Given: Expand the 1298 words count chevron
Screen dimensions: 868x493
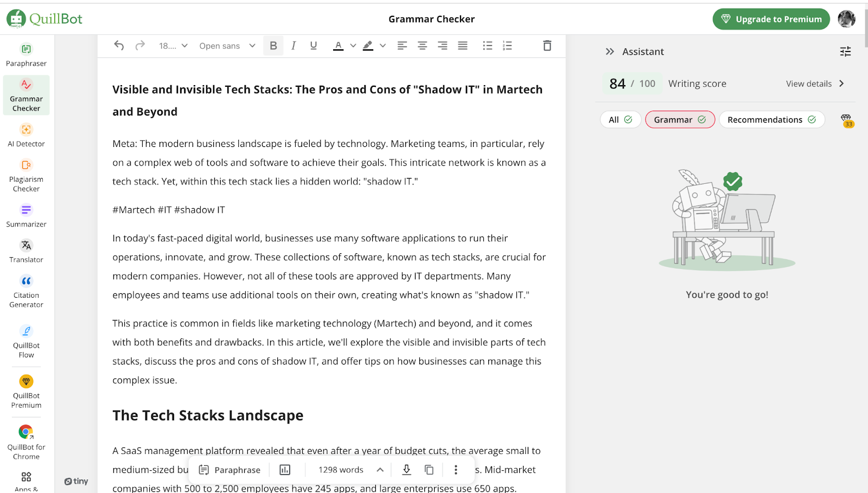Looking at the screenshot, I should [x=380, y=470].
